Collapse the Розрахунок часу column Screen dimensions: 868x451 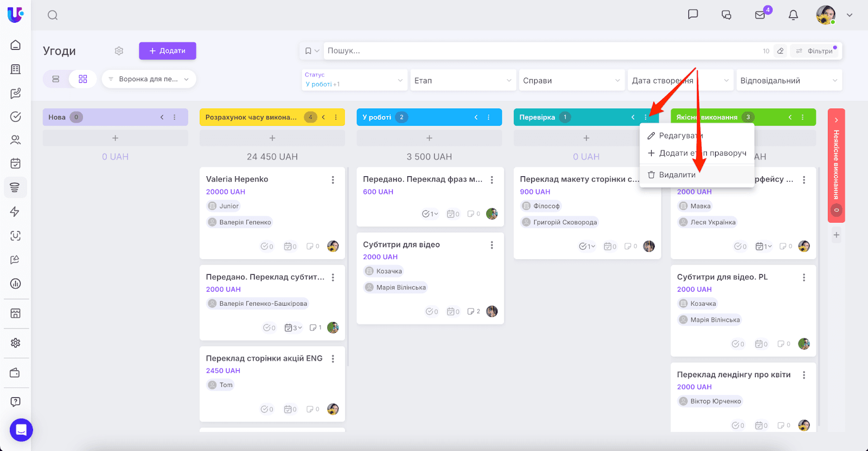[x=323, y=117]
